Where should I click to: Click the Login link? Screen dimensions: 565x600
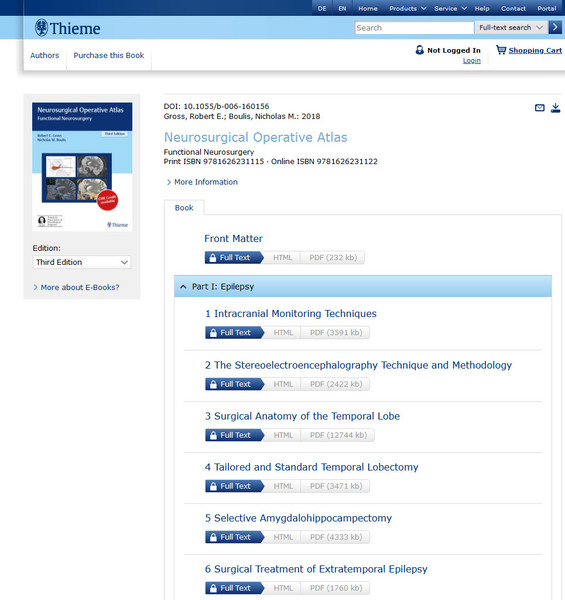coord(472,60)
